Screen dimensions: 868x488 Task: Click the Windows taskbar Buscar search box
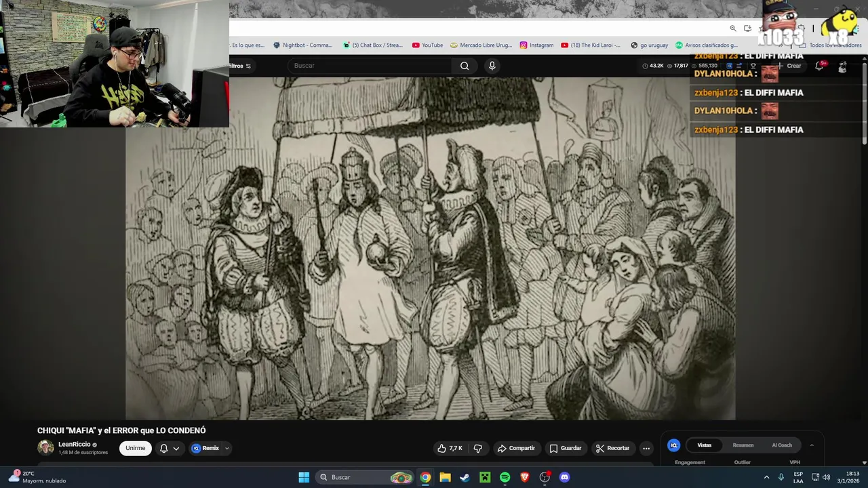point(366,477)
